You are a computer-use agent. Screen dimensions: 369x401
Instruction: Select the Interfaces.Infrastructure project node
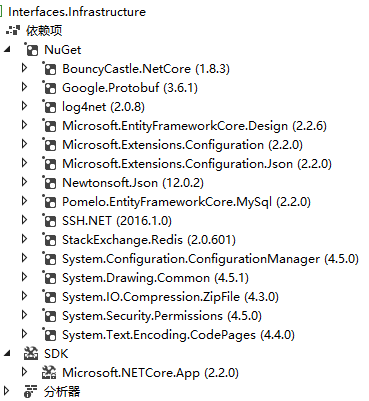77,12
